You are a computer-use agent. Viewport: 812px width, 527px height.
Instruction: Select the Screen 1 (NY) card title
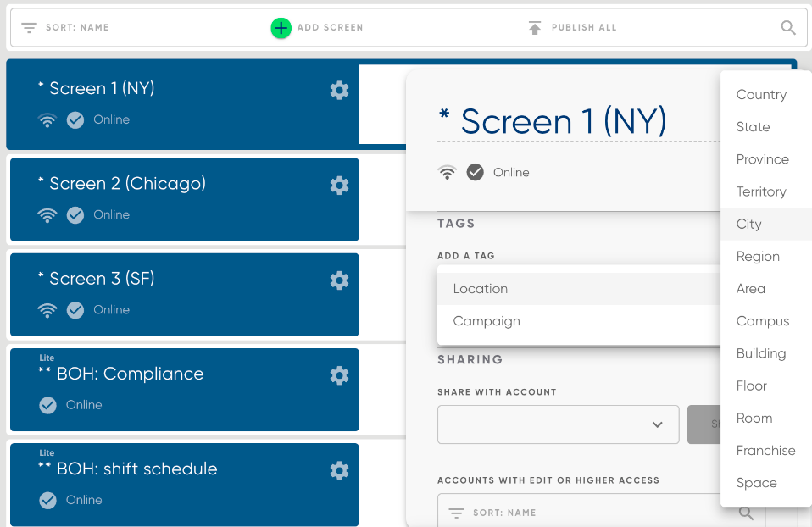tap(97, 88)
